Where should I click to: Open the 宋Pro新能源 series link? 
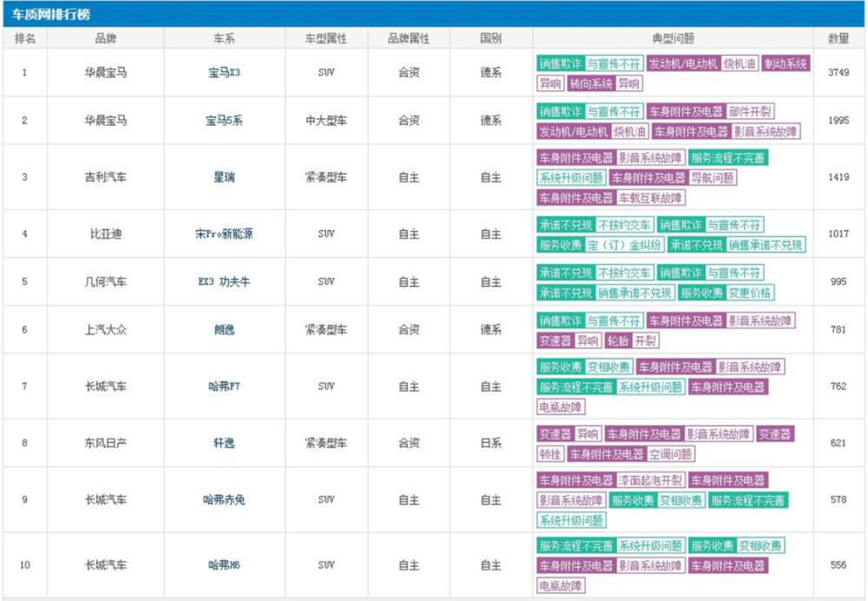pos(224,234)
